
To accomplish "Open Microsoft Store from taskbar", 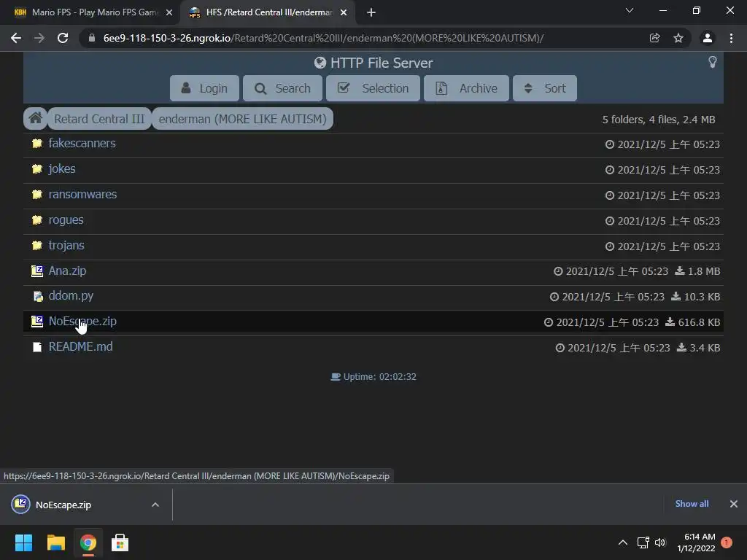I will pos(120,542).
